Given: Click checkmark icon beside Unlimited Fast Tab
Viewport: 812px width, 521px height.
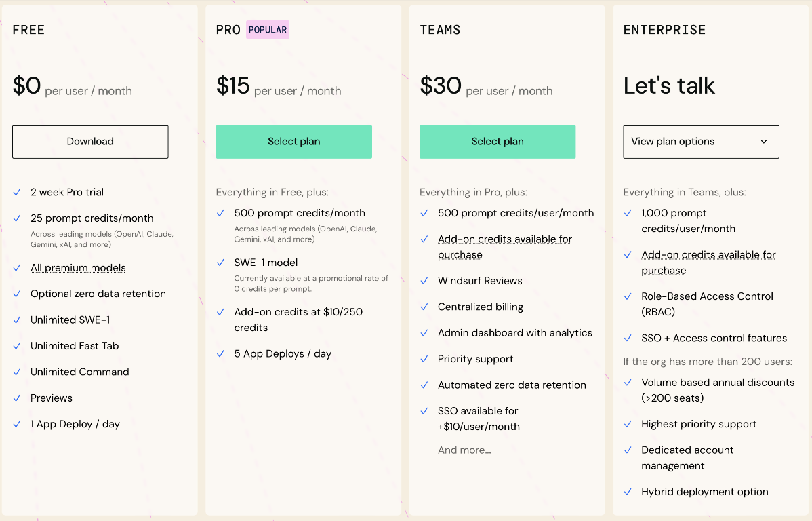Looking at the screenshot, I should [17, 346].
